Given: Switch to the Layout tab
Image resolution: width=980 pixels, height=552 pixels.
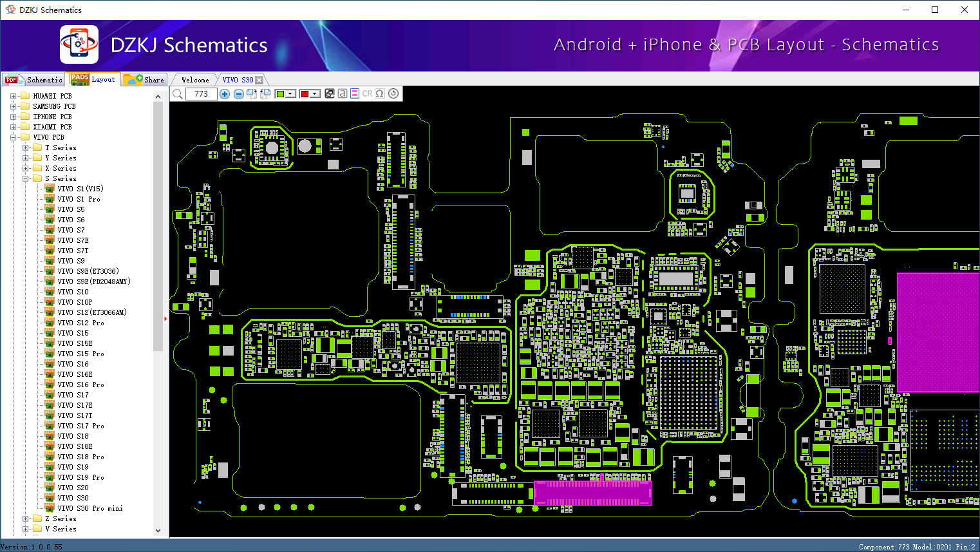Looking at the screenshot, I should pos(93,79).
